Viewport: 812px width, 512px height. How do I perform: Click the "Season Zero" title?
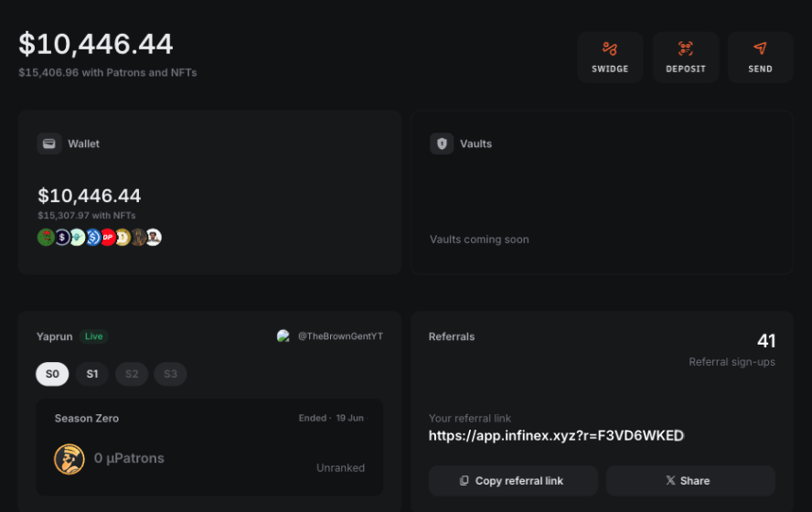click(x=87, y=419)
